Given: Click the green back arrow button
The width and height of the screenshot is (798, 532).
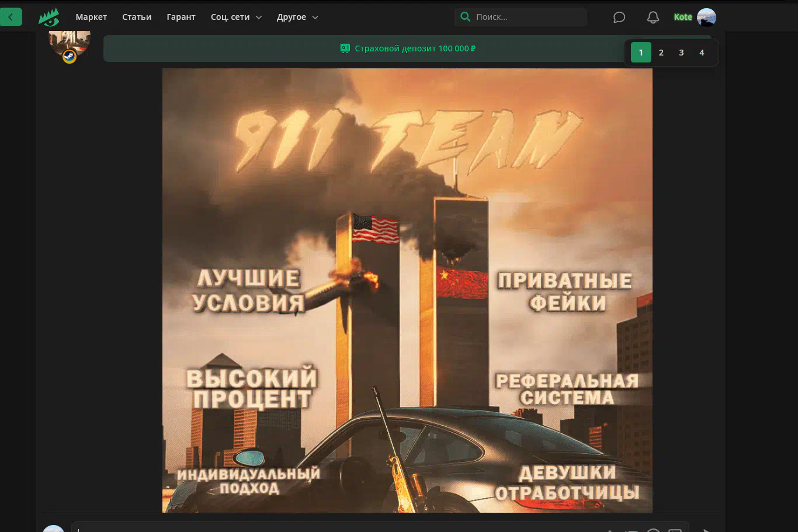Looking at the screenshot, I should 11,17.
